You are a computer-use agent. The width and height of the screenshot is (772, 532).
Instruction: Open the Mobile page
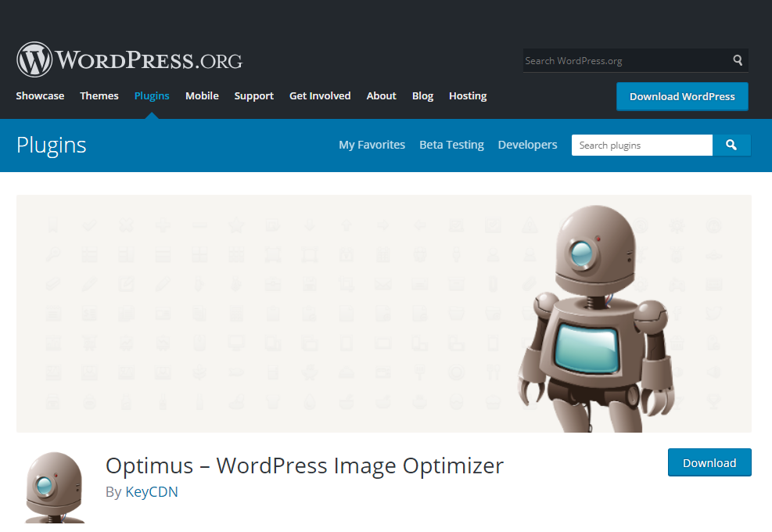(x=202, y=96)
